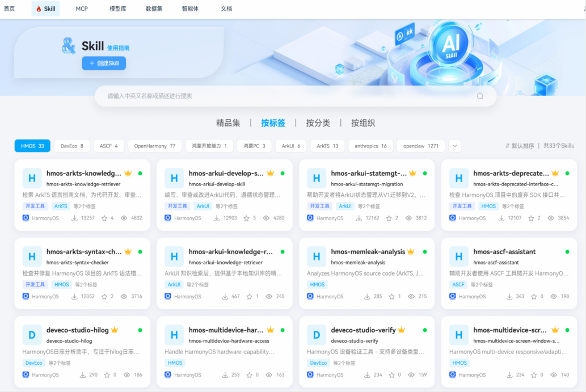This screenshot has height=392, width=586.
Task: Click the H icon of hmos-arkui-develop-skill card
Action: [x=174, y=178]
